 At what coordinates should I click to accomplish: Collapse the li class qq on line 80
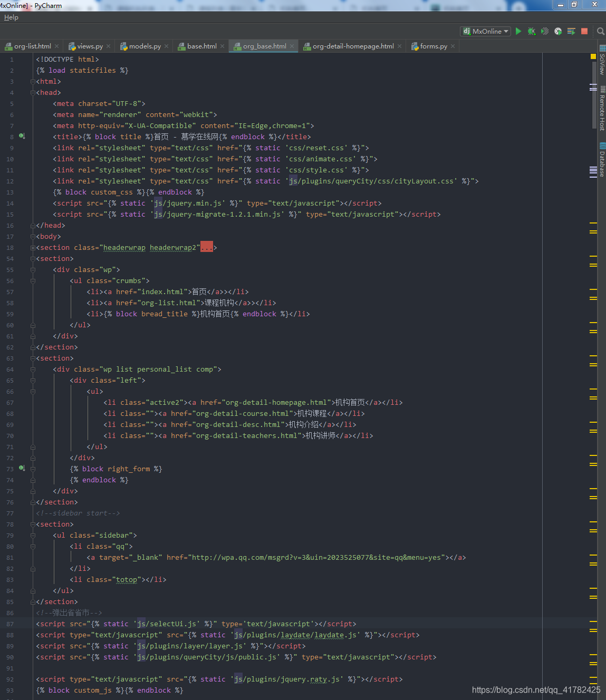click(33, 547)
